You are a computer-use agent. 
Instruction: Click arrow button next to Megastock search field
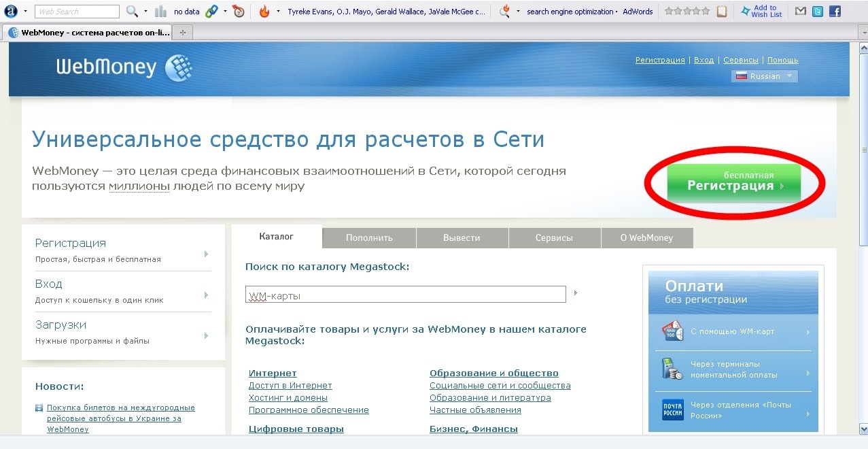[575, 293]
